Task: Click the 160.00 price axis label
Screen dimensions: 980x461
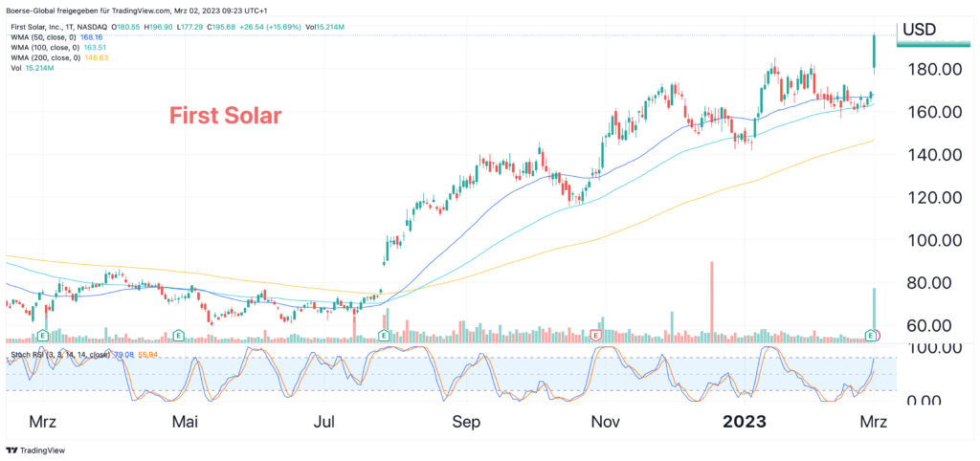Action: coord(934,113)
